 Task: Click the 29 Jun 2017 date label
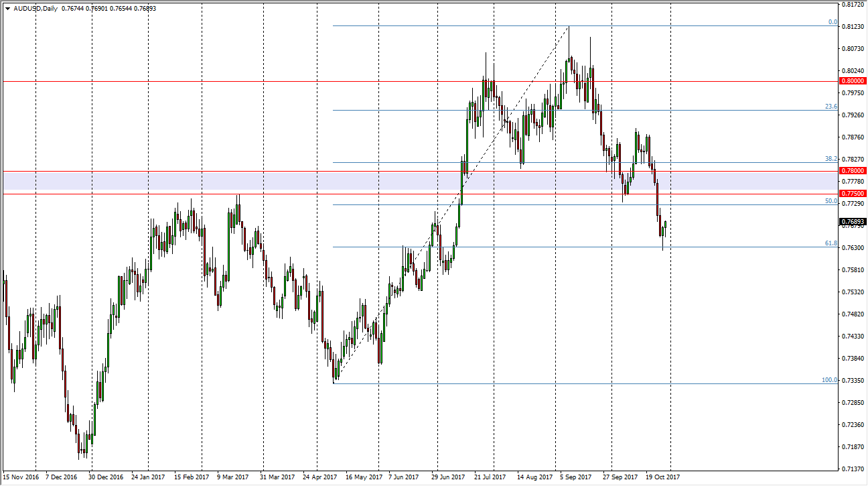pyautogui.click(x=449, y=477)
